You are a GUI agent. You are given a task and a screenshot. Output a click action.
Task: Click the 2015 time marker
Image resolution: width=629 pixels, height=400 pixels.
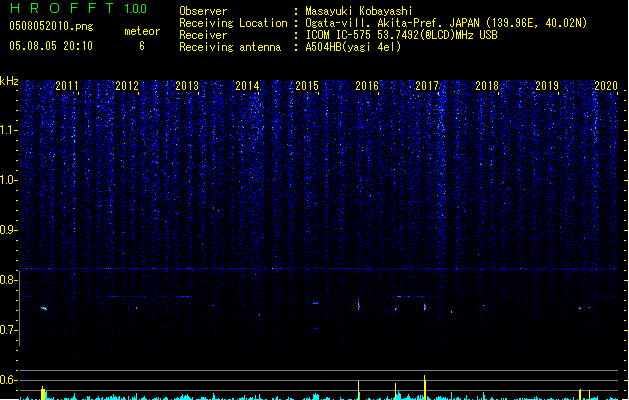coord(307,86)
